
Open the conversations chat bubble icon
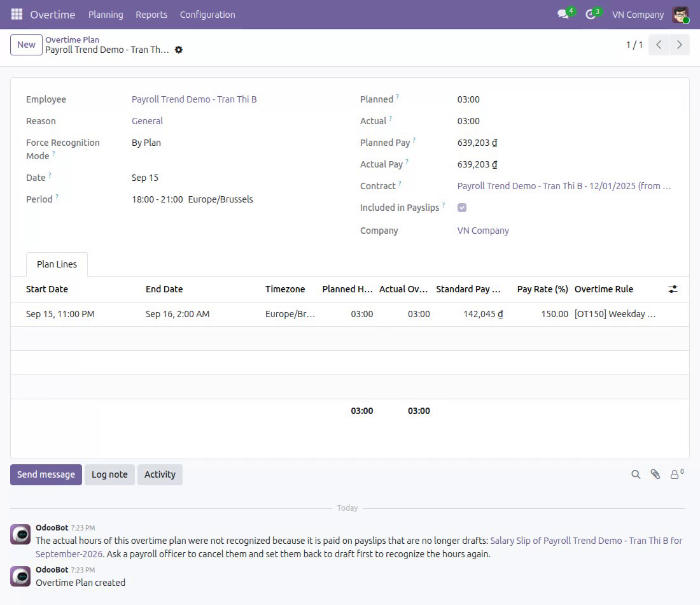point(563,14)
